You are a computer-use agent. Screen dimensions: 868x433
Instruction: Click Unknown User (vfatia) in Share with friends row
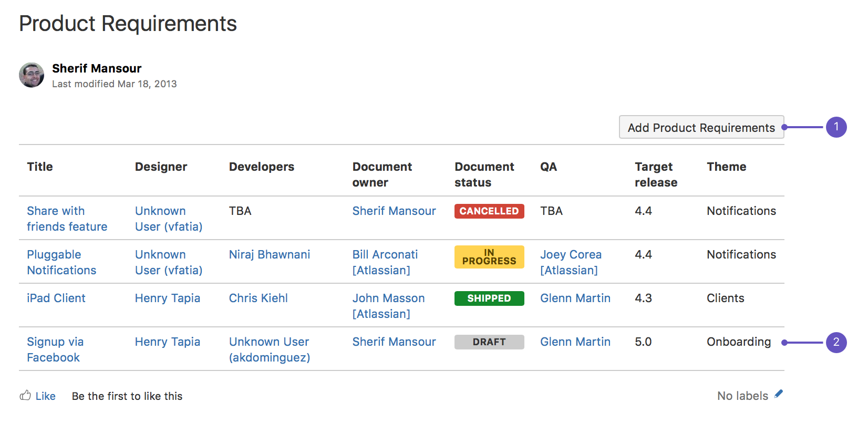point(169,219)
